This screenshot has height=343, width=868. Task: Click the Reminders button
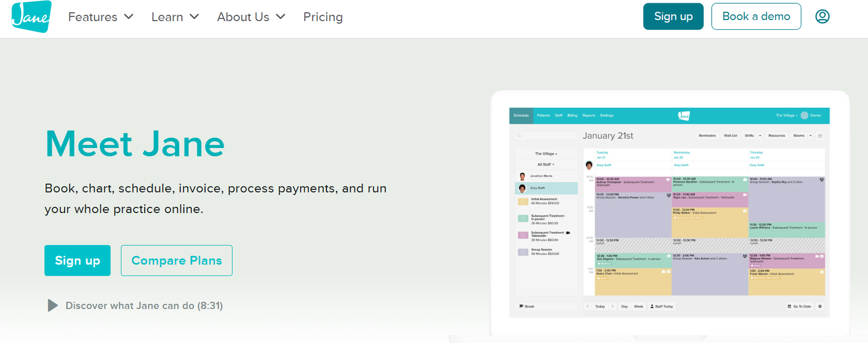coord(707,135)
